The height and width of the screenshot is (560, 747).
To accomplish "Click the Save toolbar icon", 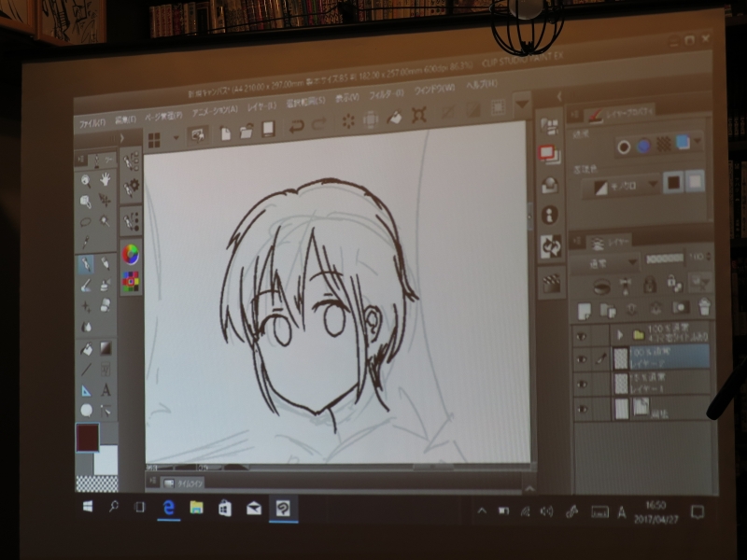I will point(268,129).
